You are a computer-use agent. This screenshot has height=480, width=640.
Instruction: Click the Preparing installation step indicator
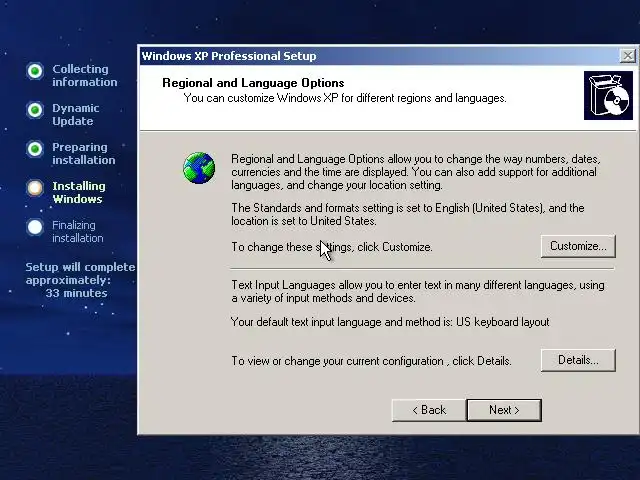click(35, 149)
